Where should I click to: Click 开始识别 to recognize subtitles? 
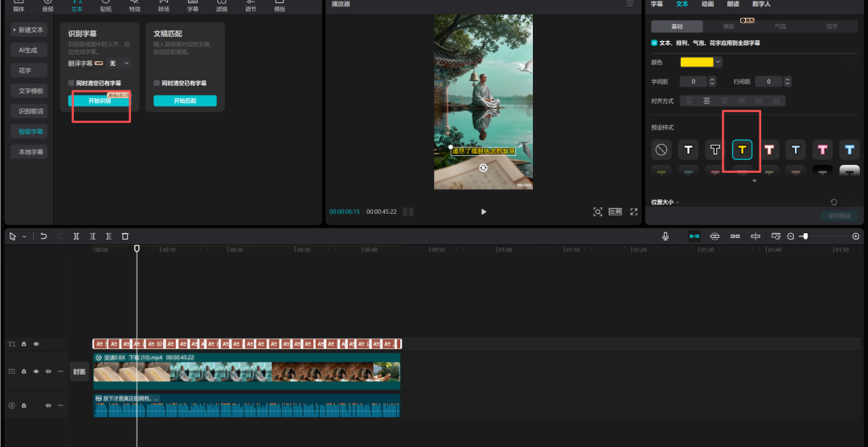(x=100, y=100)
